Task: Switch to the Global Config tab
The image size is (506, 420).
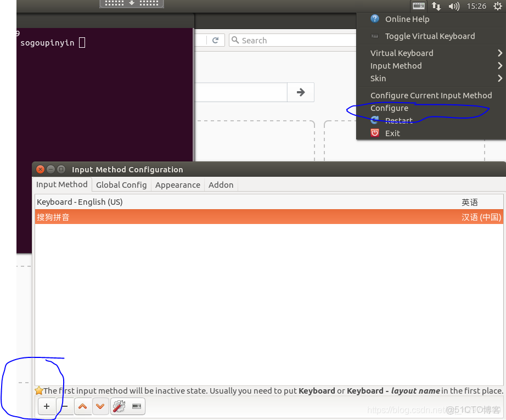Action: 121,185
